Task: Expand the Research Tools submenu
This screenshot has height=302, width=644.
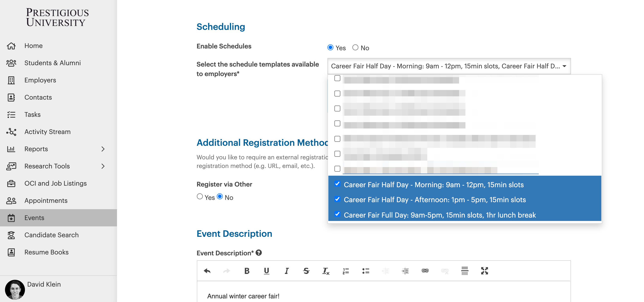Action: pos(103,166)
